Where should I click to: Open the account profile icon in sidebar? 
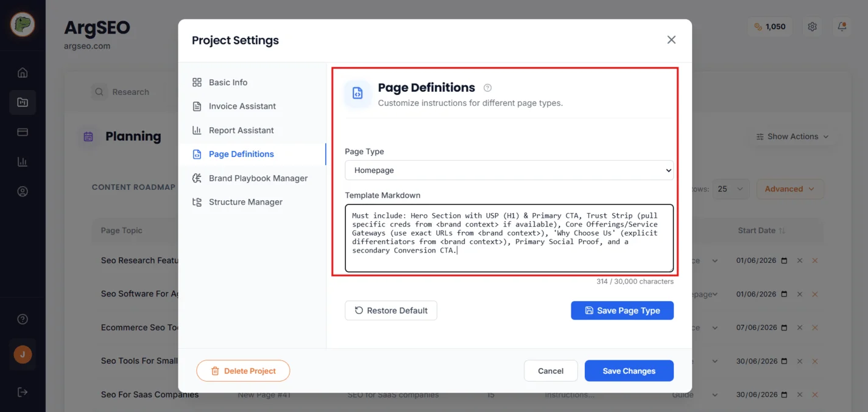pyautogui.click(x=23, y=192)
